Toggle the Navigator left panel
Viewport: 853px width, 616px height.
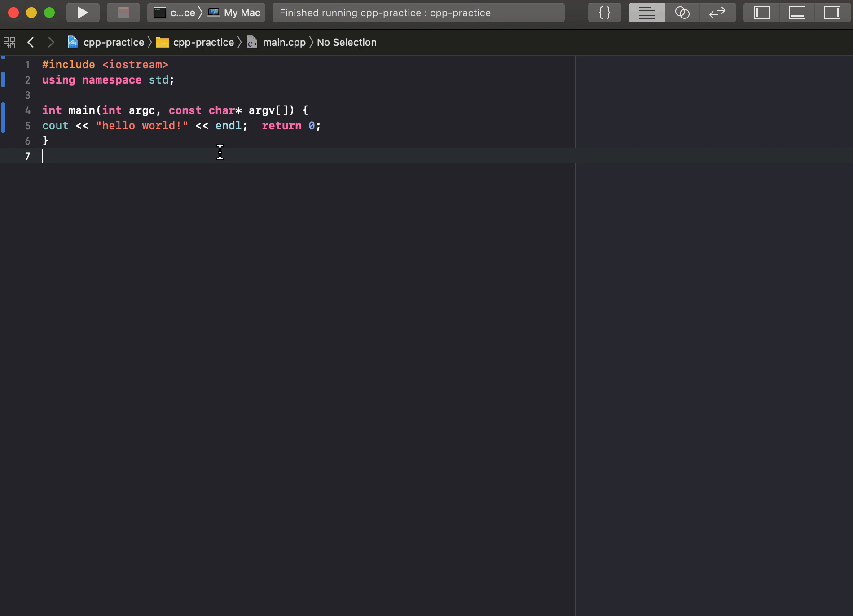[762, 13]
